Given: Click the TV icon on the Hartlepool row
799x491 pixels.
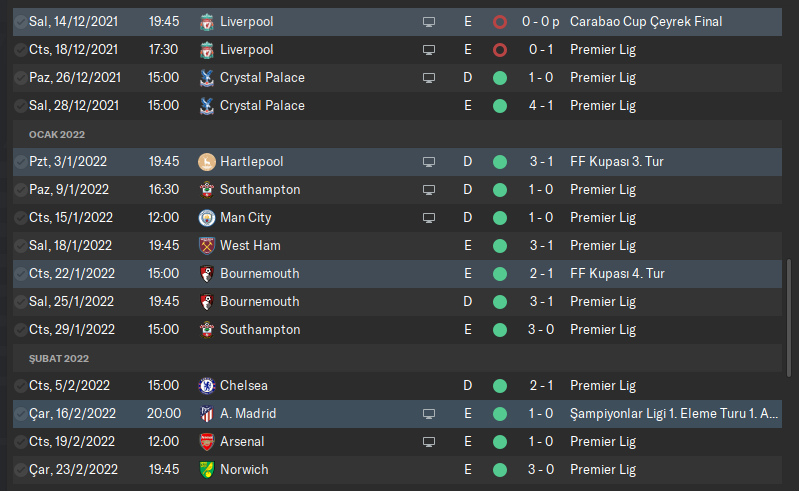Looking at the screenshot, I should (429, 161).
